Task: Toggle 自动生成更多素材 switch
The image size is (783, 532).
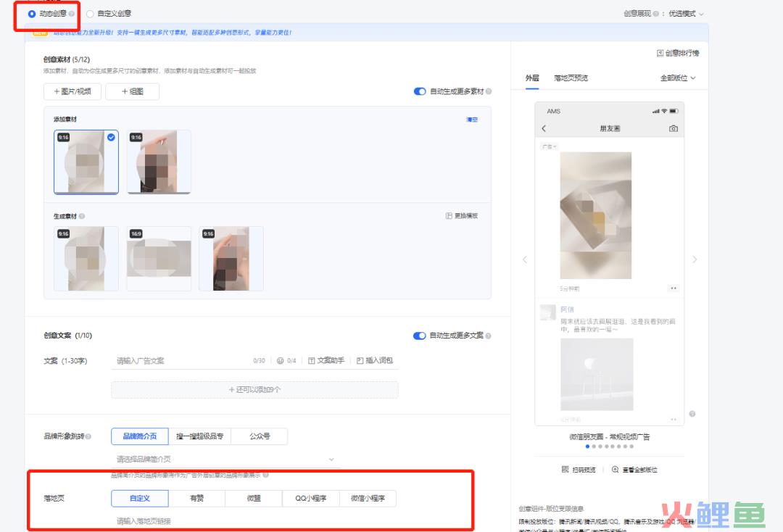Action: (420, 91)
